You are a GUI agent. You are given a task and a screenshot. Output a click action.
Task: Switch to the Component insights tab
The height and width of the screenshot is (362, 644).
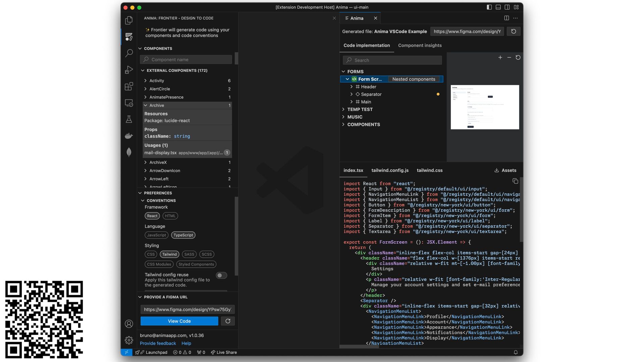point(420,45)
